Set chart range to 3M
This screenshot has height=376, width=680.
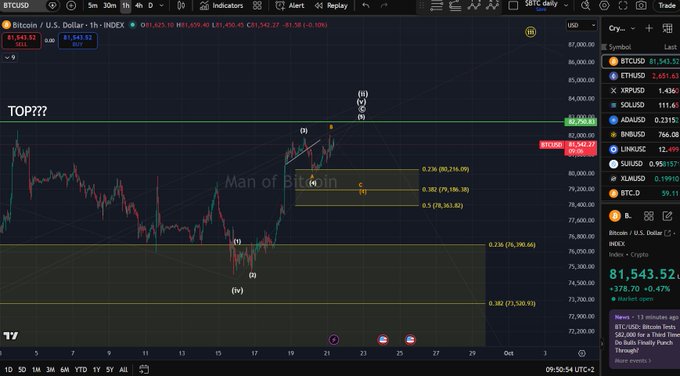pos(51,369)
